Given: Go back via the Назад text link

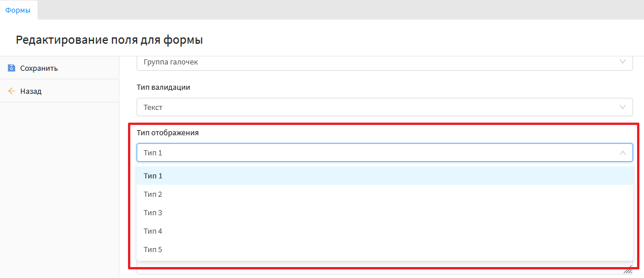Looking at the screenshot, I should [x=31, y=91].
